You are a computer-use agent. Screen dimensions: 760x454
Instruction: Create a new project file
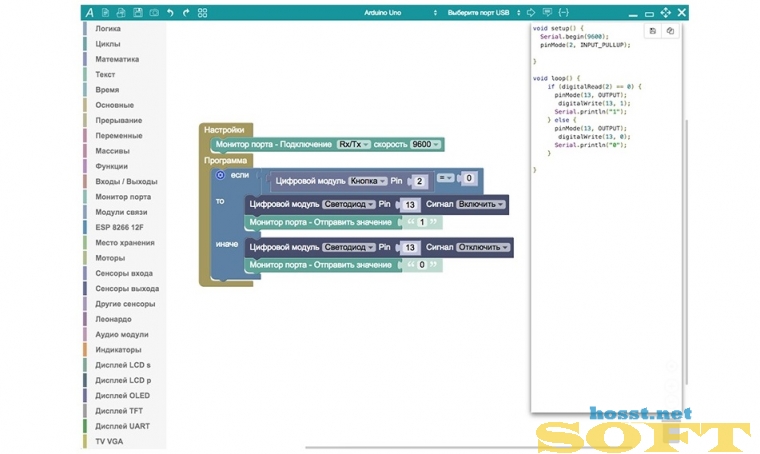[105, 13]
